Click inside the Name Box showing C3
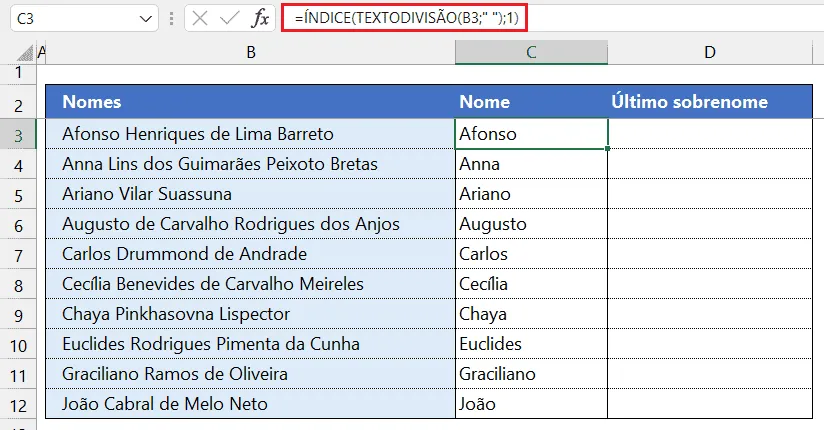The width and height of the screenshot is (824, 430). (74, 19)
